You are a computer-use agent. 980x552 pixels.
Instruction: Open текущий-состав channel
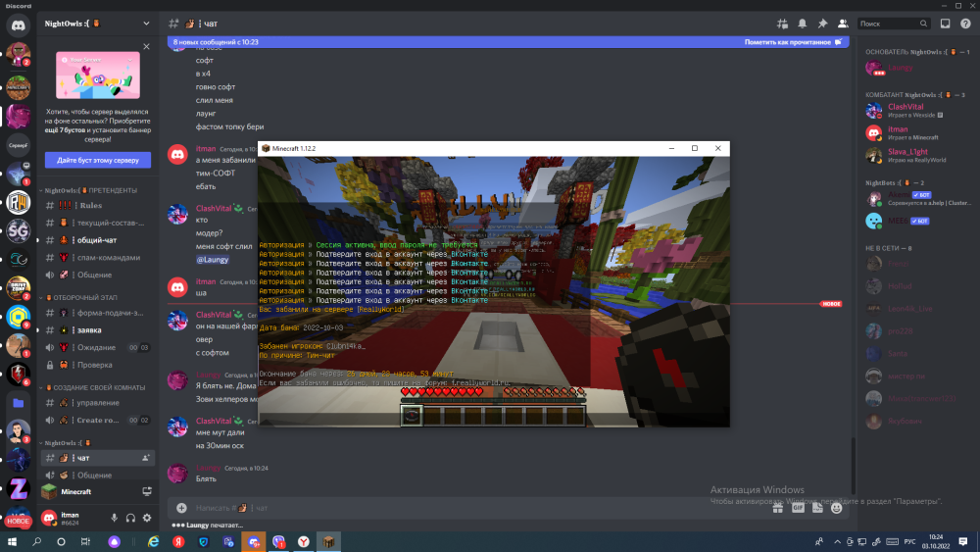click(x=97, y=223)
